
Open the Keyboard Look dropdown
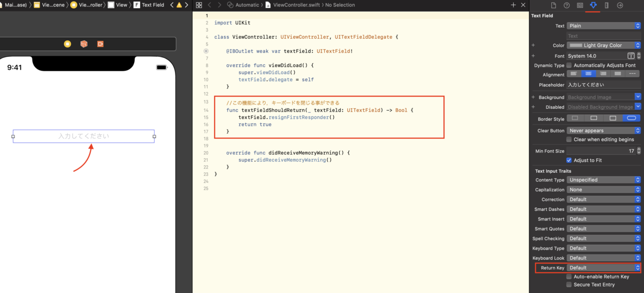pos(604,258)
